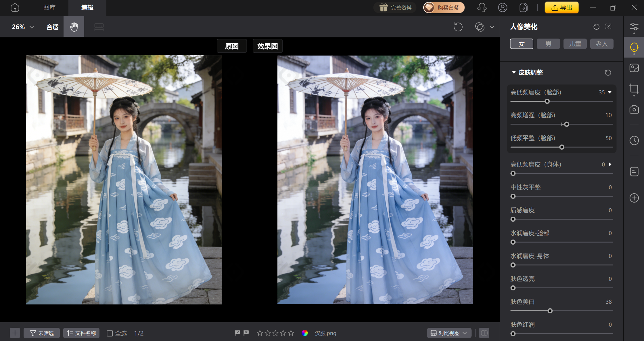Collapse the 皮肤调整 section
The image size is (644, 341).
point(514,72)
